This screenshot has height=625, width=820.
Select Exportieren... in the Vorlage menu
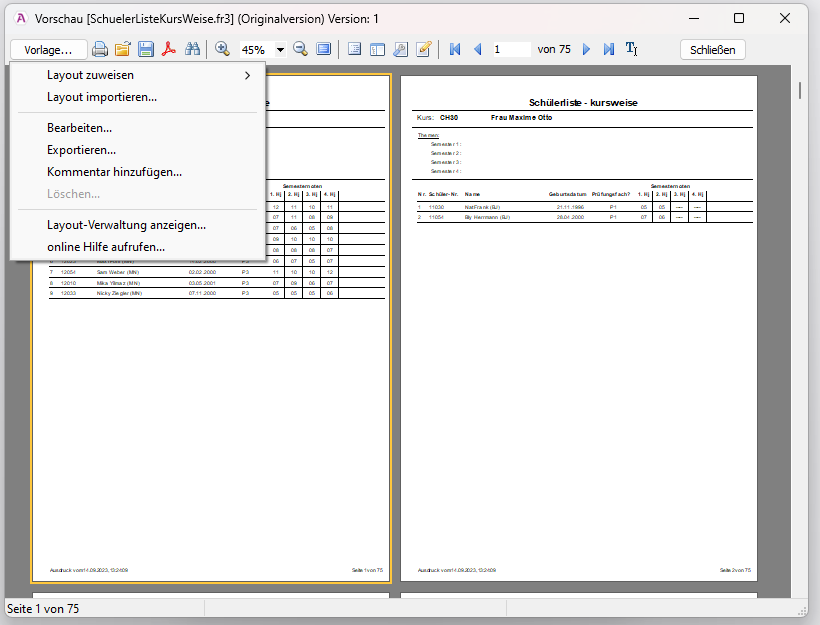(137, 150)
